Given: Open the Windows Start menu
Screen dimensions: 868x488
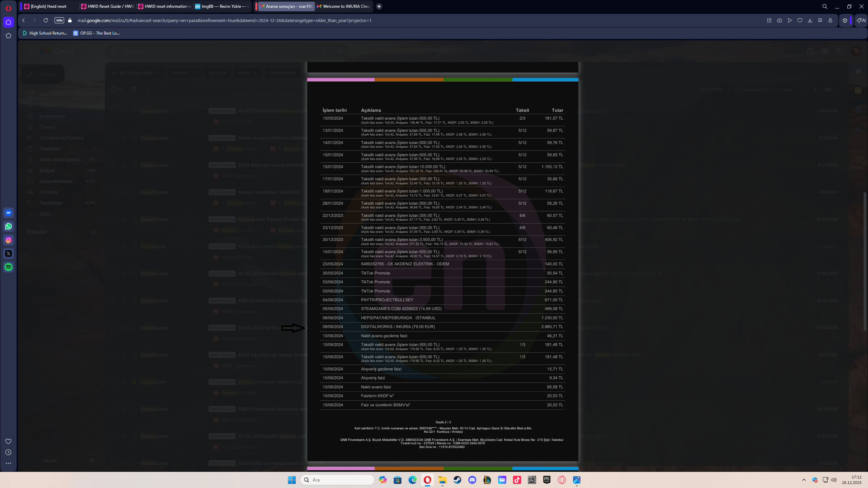Looking at the screenshot, I should coord(292,480).
